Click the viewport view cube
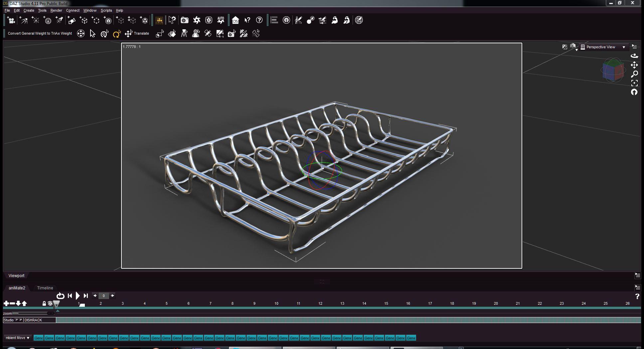This screenshot has height=349, width=644. [613, 70]
